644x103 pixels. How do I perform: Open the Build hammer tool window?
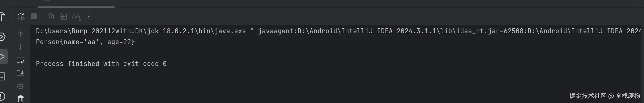[x=2, y=17]
